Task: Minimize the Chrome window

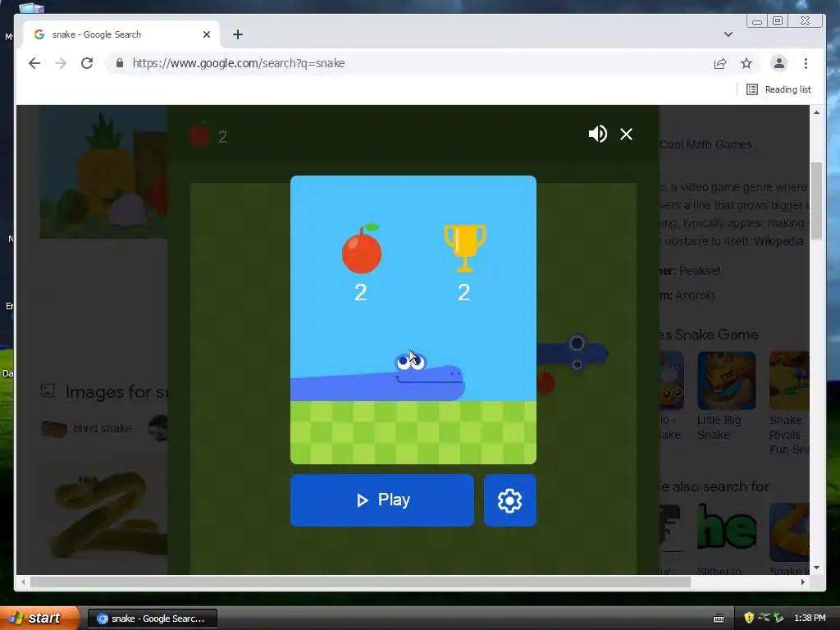Action: [757, 21]
